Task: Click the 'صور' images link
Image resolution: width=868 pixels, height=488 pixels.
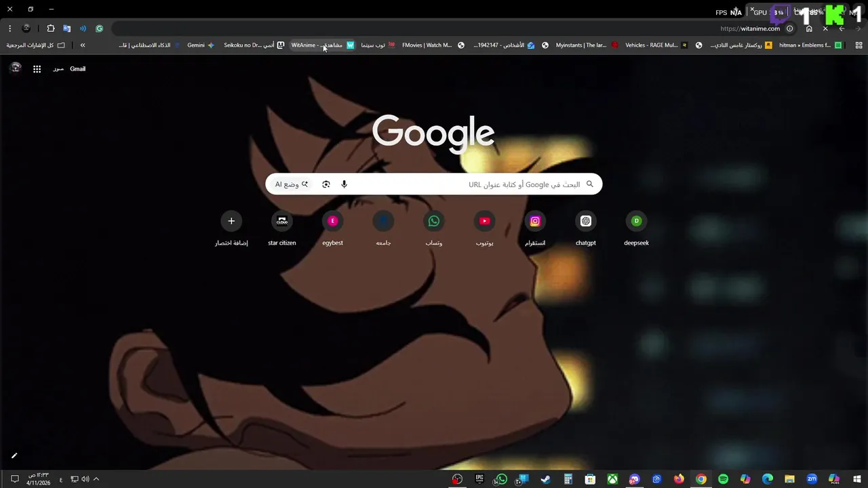Action: [58, 68]
